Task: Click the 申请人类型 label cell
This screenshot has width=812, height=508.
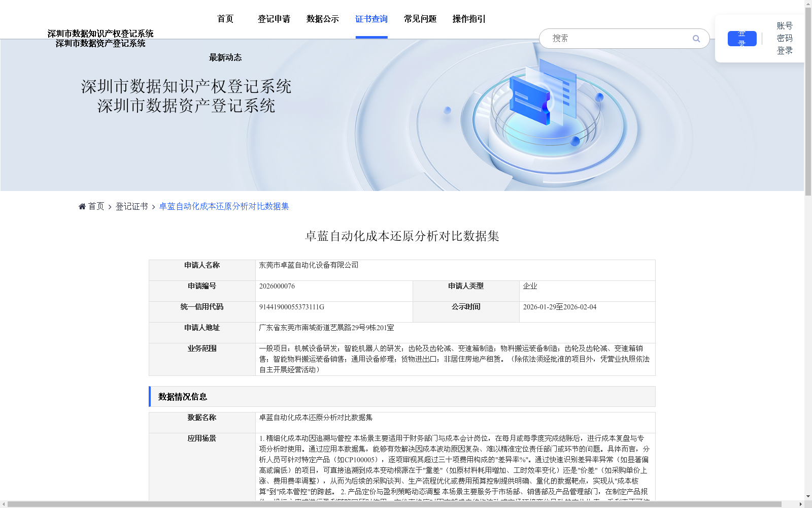Action: pos(466,291)
